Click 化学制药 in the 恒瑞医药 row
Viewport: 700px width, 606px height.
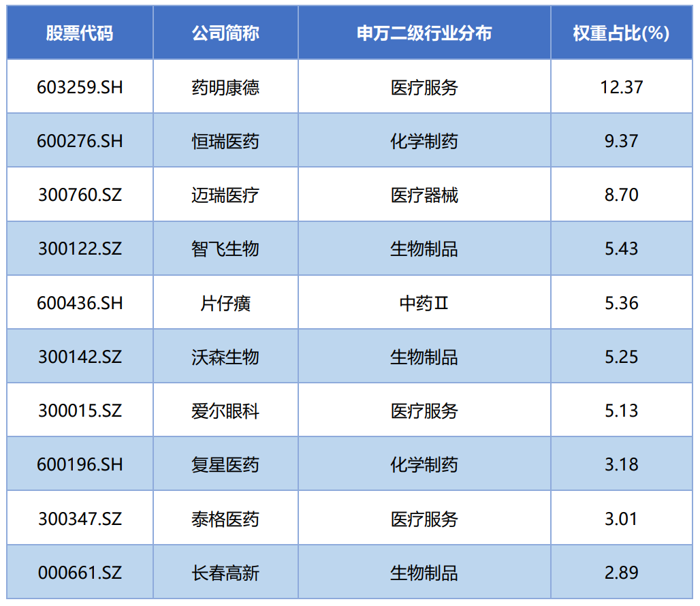(424, 141)
